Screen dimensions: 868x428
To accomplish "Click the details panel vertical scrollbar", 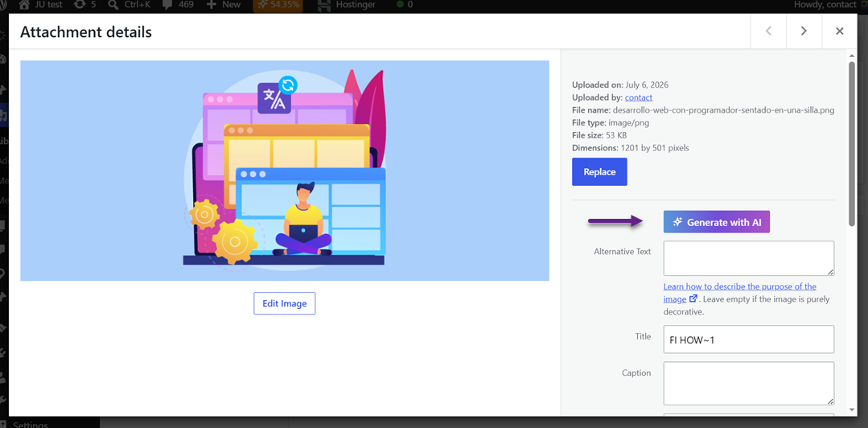I will coord(851,144).
